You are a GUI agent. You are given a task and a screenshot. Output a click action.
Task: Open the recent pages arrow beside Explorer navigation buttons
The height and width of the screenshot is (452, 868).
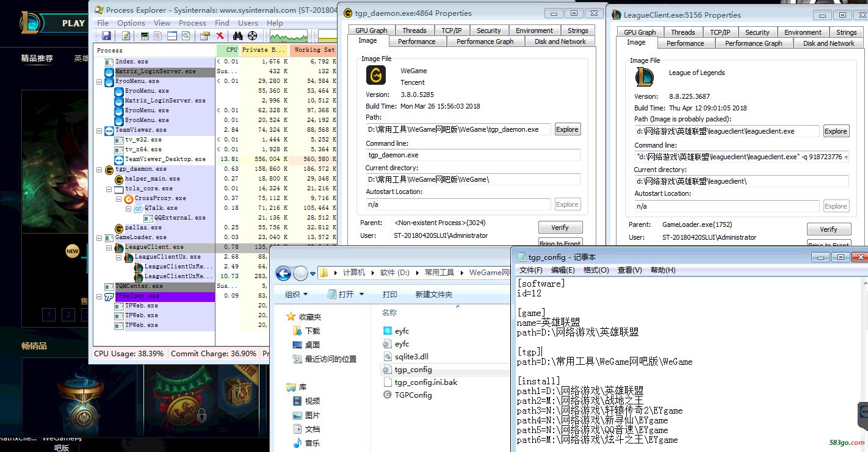pyautogui.click(x=314, y=273)
